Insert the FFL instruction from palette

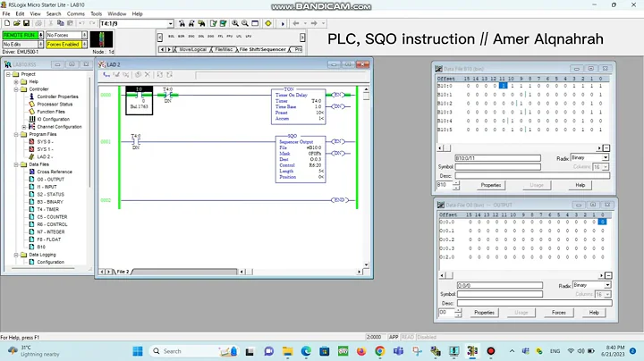point(221,37)
